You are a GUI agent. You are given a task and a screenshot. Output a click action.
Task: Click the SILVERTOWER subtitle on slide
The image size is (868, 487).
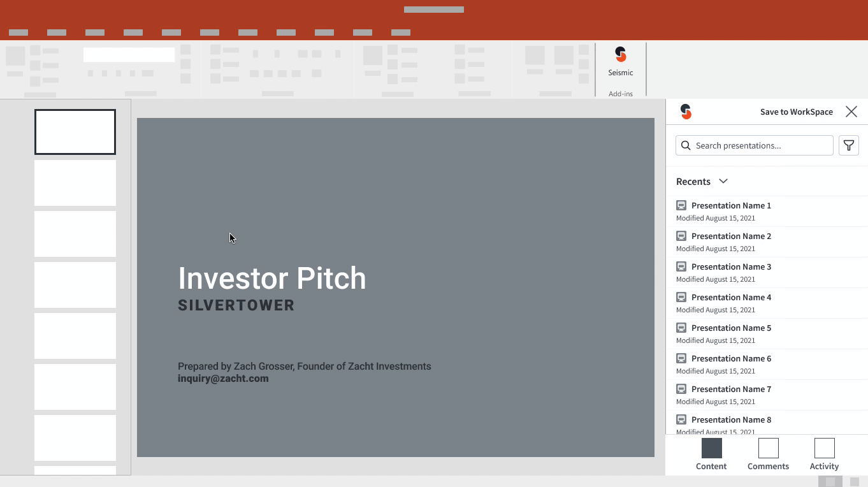click(236, 305)
